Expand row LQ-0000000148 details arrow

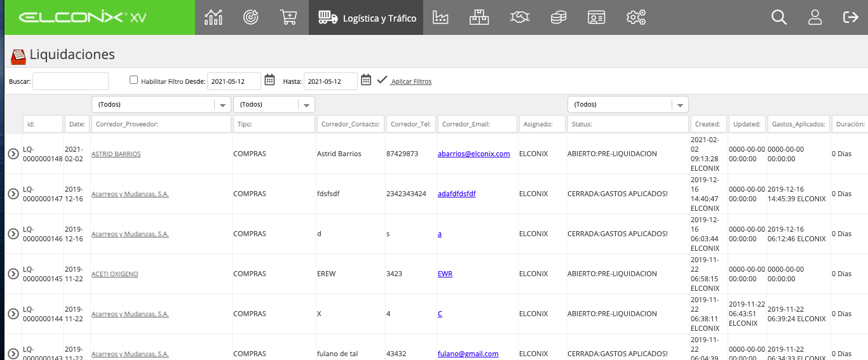[x=13, y=154]
